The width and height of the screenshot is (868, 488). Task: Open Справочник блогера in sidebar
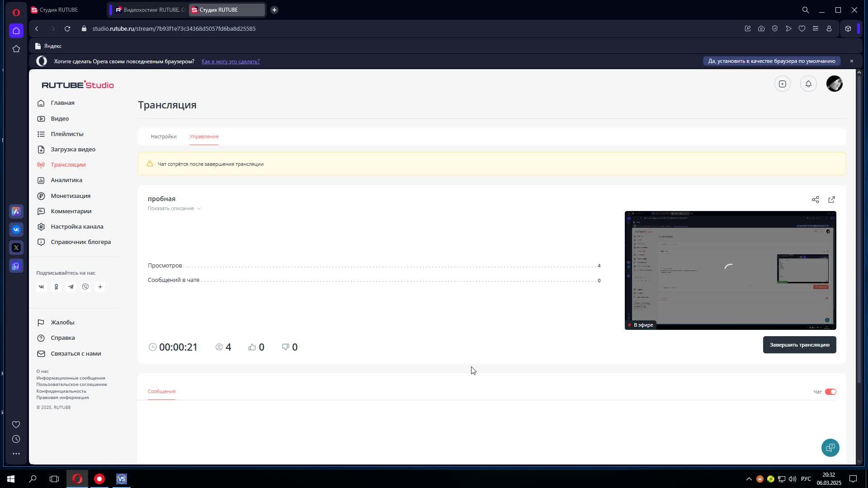tap(80, 242)
